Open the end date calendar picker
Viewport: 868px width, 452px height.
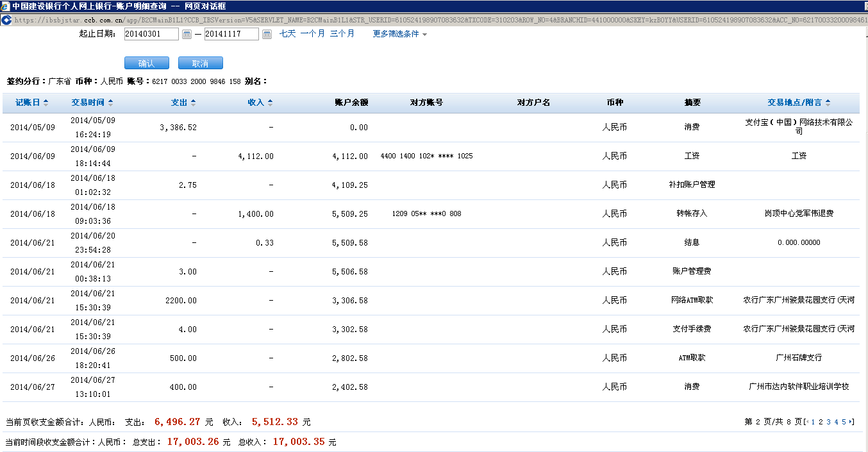267,34
